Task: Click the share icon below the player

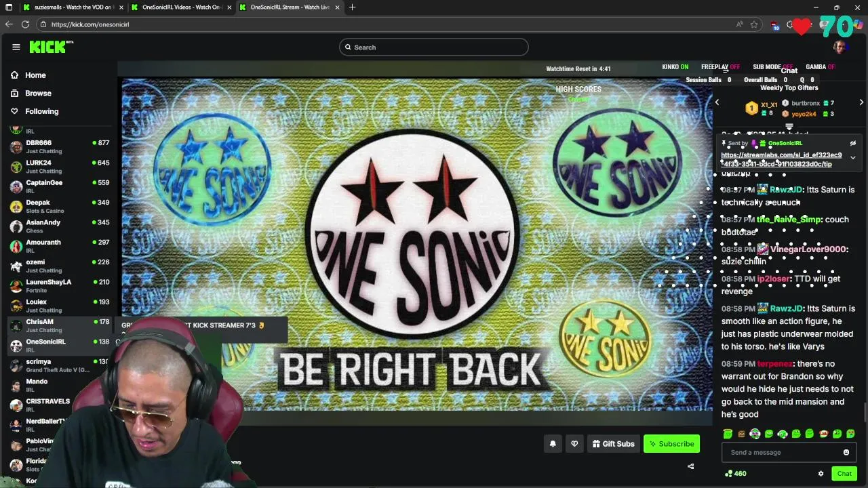Action: (690, 466)
